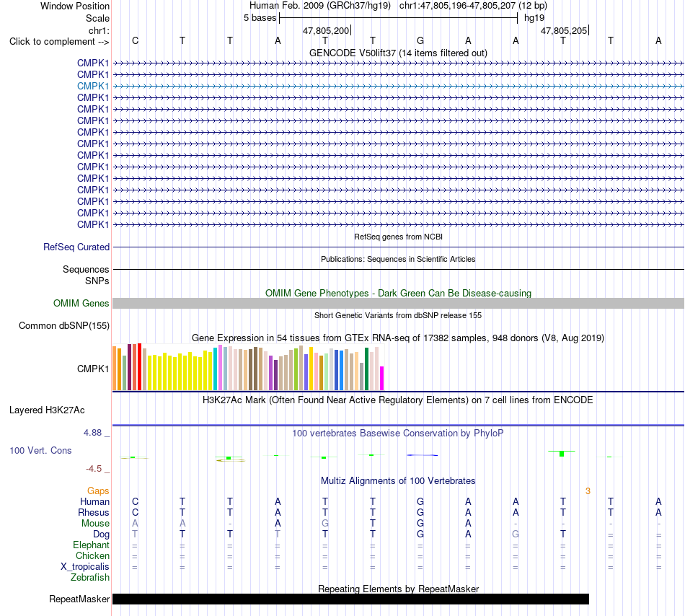Click the magenta bar ending the GTEx chart
Image resolution: width=685 pixels, height=616 pixels.
coord(382,379)
